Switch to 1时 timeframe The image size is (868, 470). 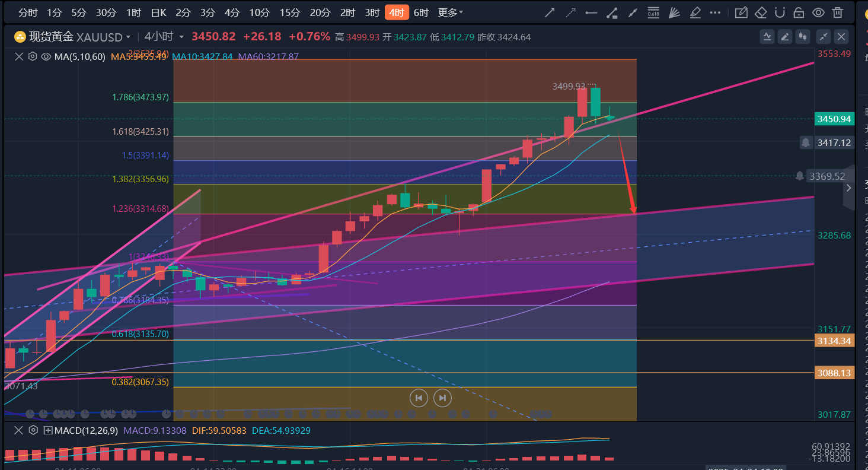(133, 12)
